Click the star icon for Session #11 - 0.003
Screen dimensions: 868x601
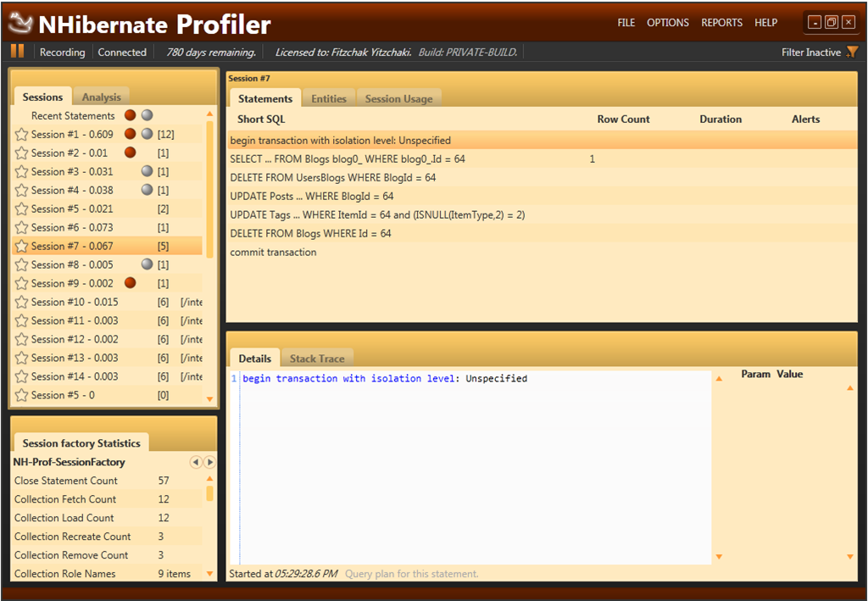(x=21, y=320)
